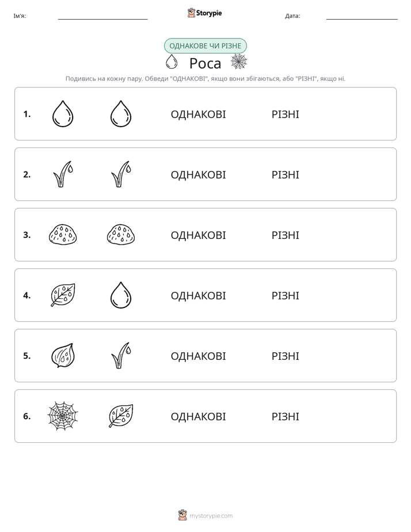Choose РІЗНІ for row 4
Screen dimensions: 411x532
click(285, 295)
